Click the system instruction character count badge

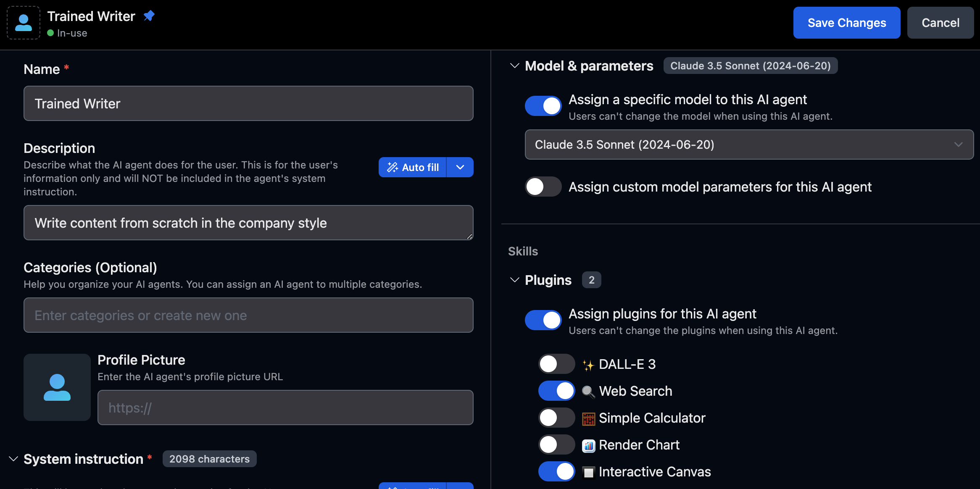point(209,458)
